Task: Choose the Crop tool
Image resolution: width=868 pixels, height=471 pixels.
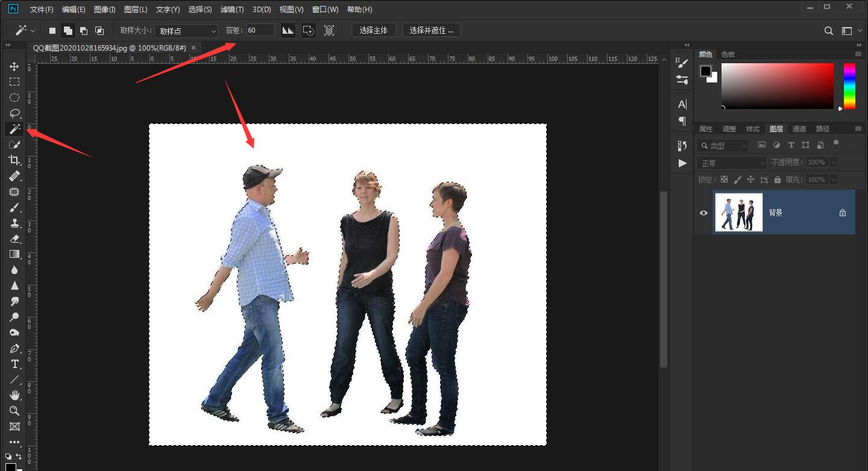Action: pos(14,160)
